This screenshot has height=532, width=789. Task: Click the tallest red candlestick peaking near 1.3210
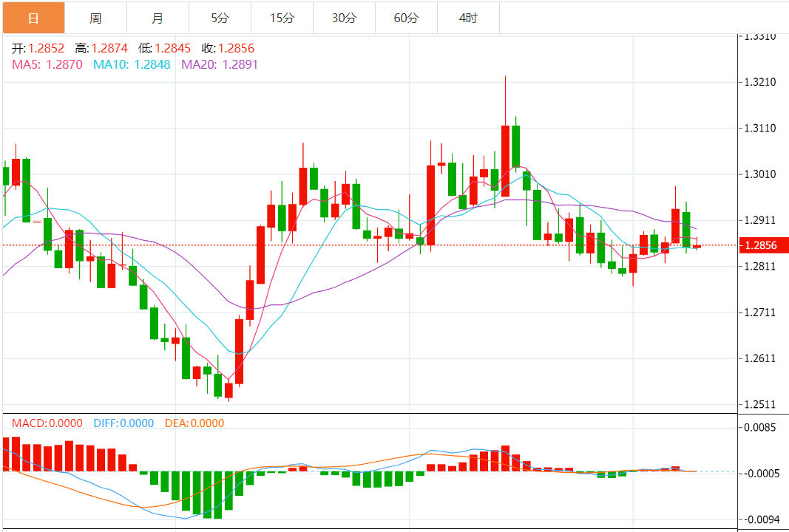click(505, 161)
